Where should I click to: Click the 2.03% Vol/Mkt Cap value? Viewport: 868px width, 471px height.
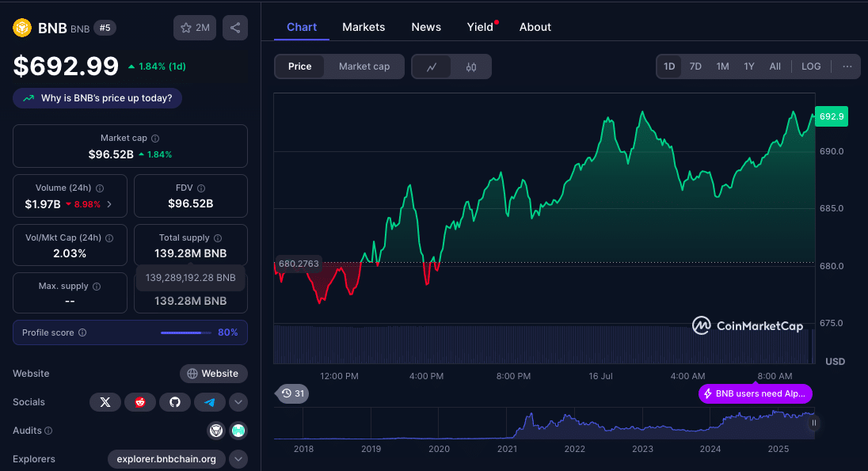click(x=70, y=253)
